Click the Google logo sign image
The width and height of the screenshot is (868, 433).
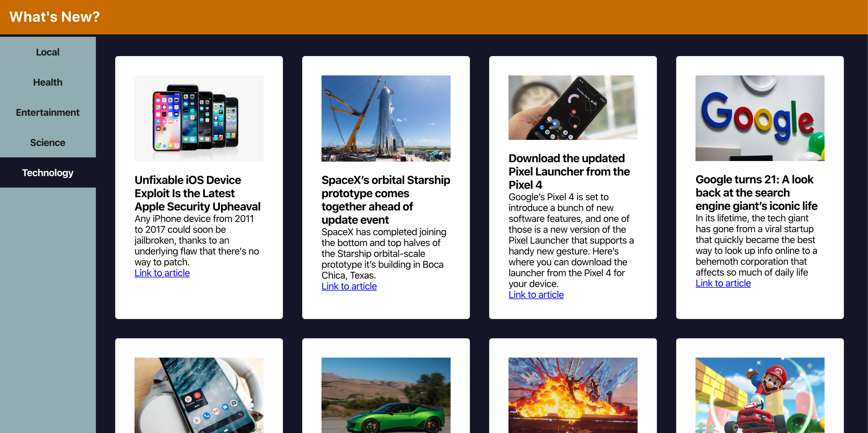tap(760, 118)
